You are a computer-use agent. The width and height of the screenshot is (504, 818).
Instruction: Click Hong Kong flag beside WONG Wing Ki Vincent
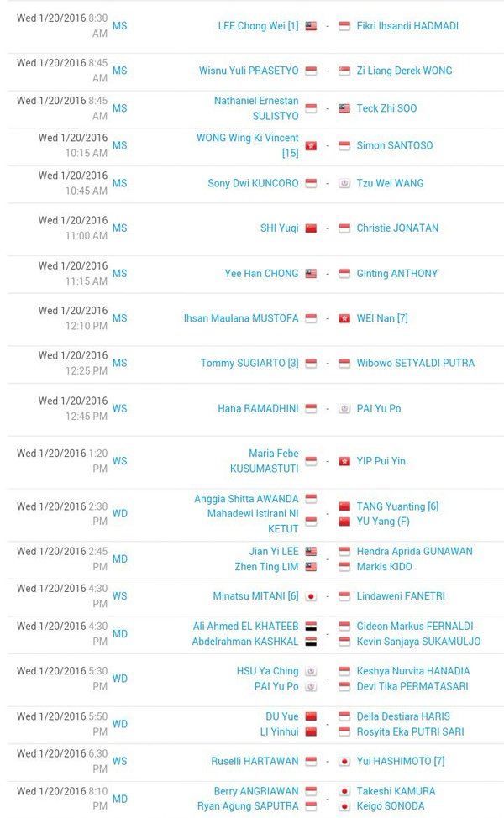point(311,145)
